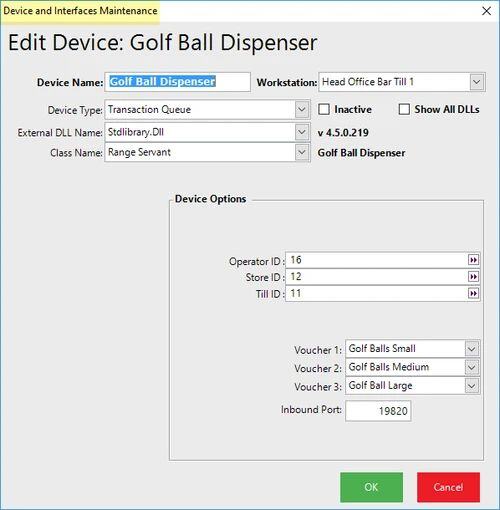Expand the Voucher 2 Golf Balls Medium dropdown
500x510 pixels.
pyautogui.click(x=471, y=367)
